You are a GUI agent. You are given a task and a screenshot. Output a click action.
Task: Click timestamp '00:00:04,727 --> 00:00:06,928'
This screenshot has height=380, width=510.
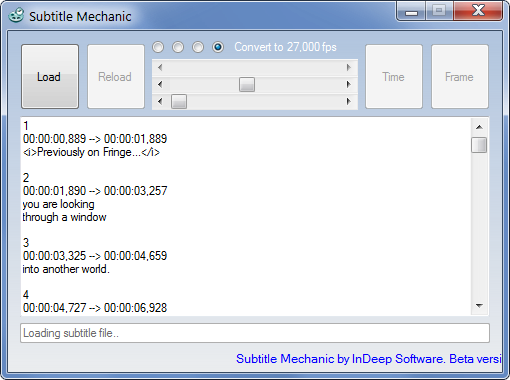point(95,308)
